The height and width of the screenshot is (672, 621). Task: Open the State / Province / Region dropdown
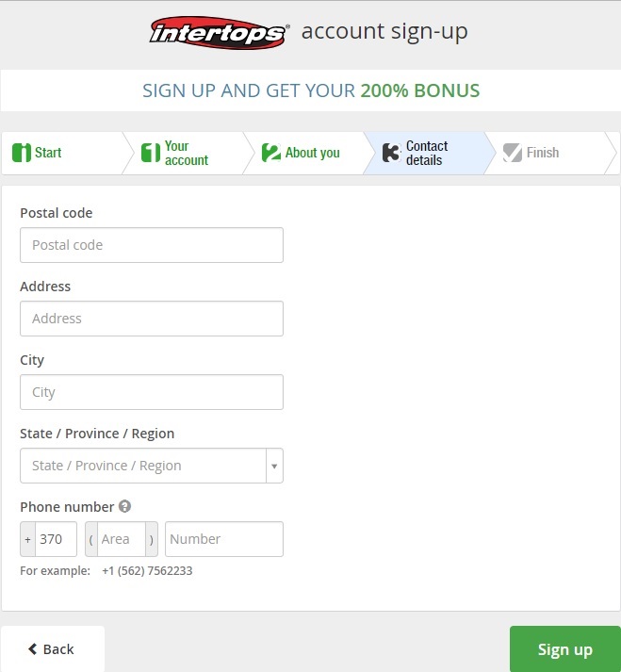[152, 466]
